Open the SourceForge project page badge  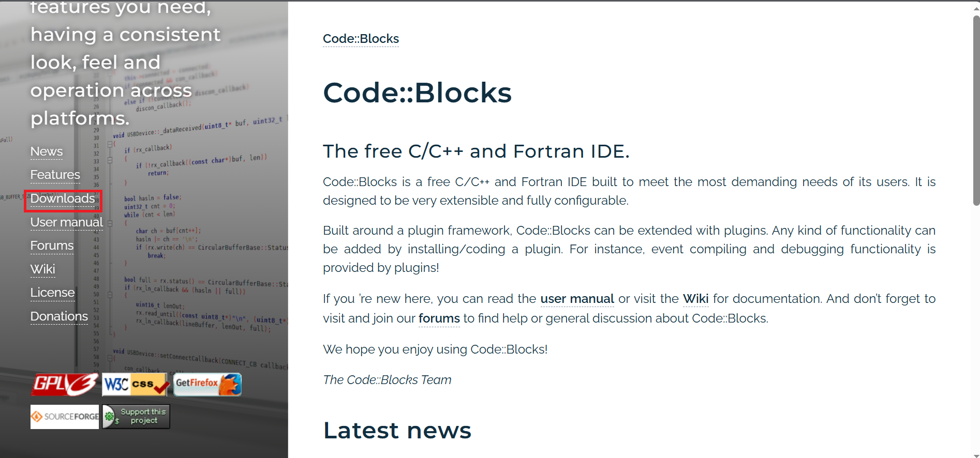[x=64, y=417]
